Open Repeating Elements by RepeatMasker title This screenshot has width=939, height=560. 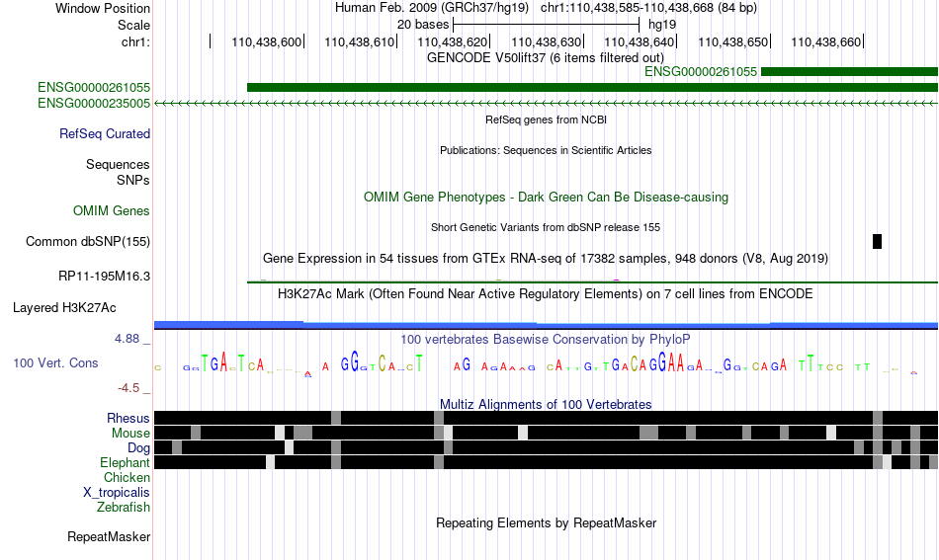(x=546, y=522)
